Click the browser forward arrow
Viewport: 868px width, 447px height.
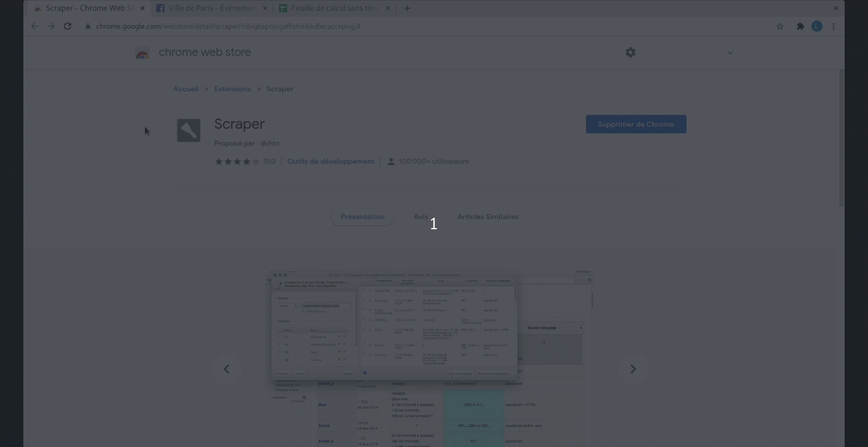pyautogui.click(x=51, y=26)
